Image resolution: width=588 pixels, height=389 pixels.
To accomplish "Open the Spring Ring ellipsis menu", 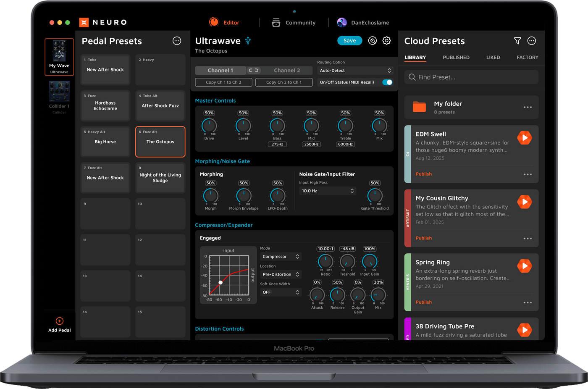I will pyautogui.click(x=528, y=302).
